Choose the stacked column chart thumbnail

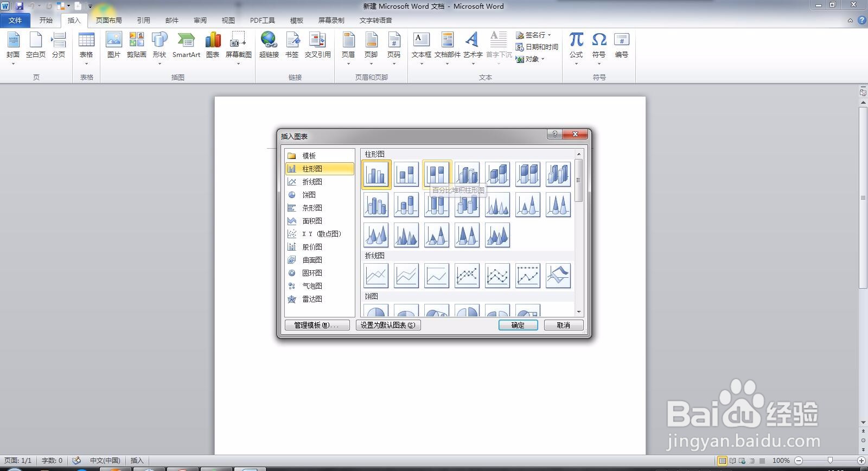click(406, 174)
